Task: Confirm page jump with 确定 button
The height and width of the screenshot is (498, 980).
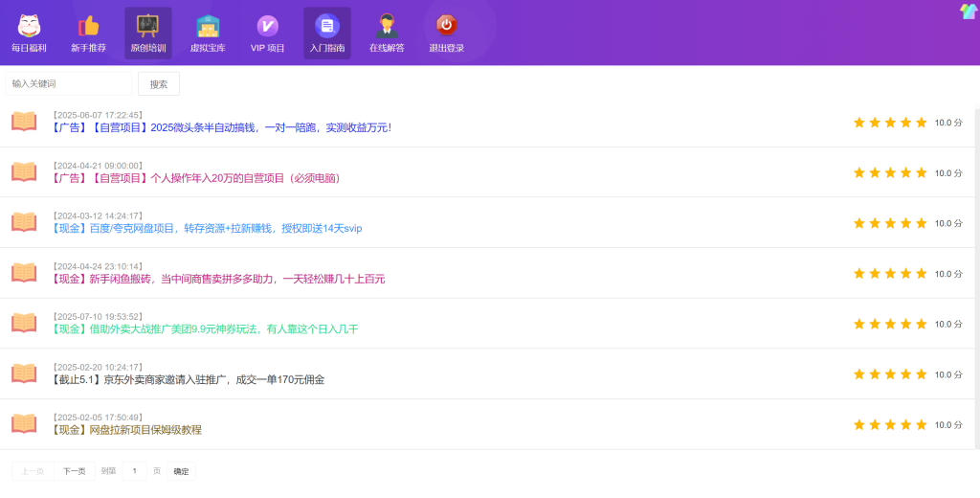Action: coord(181,471)
